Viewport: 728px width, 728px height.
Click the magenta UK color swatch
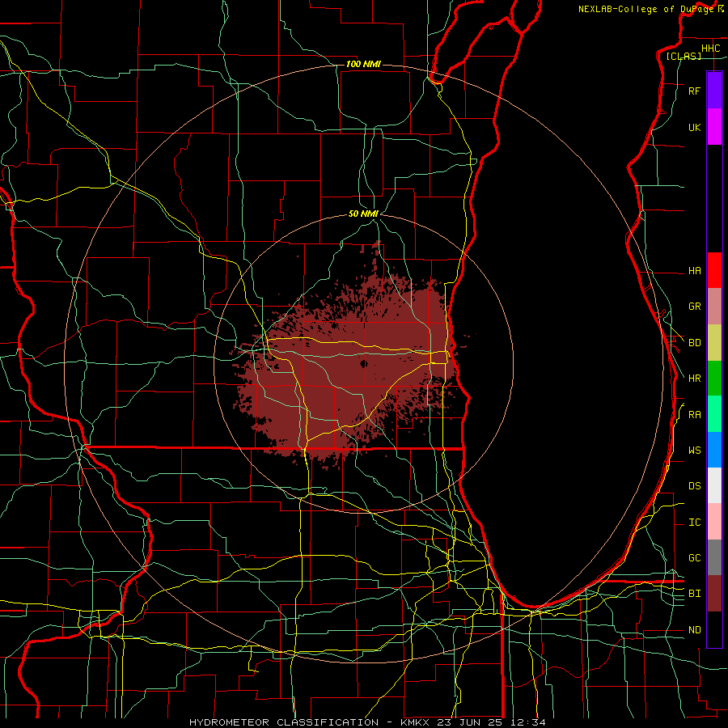[x=714, y=127]
